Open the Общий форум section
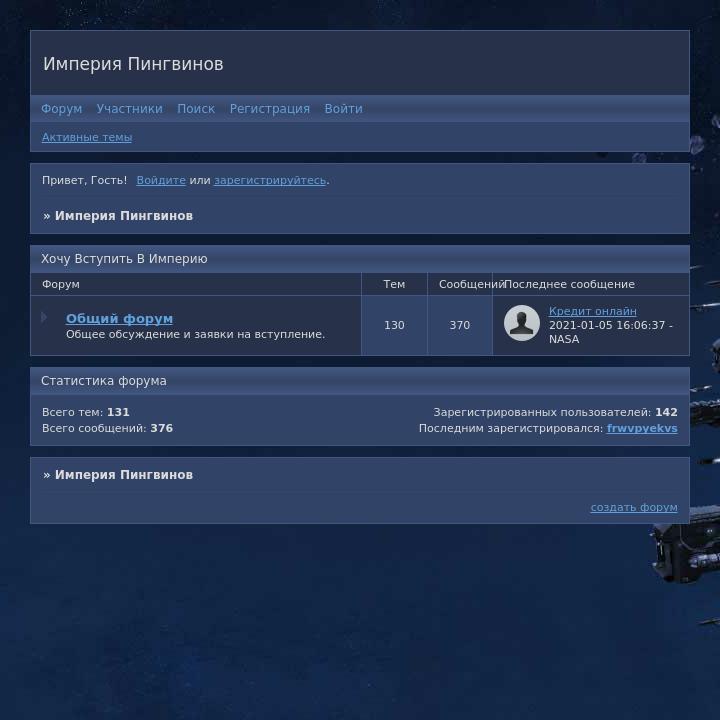This screenshot has width=720, height=720. pos(119,319)
